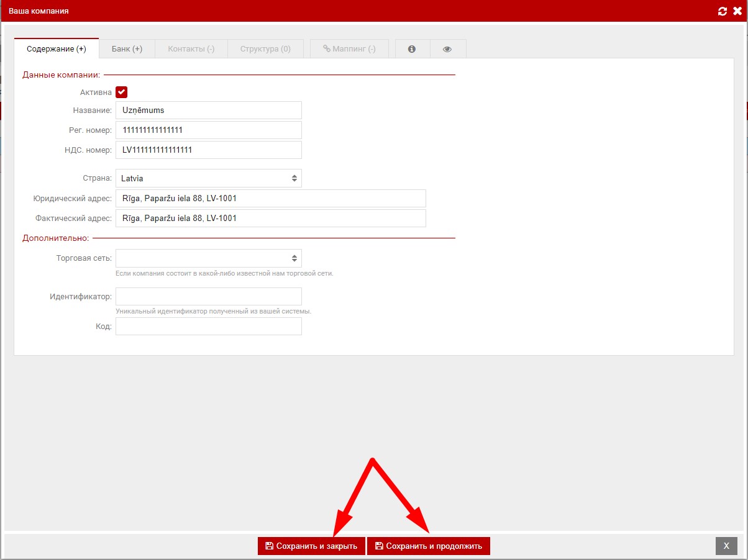Click the Юридический адрес field
748x560 pixels.
[x=270, y=199]
